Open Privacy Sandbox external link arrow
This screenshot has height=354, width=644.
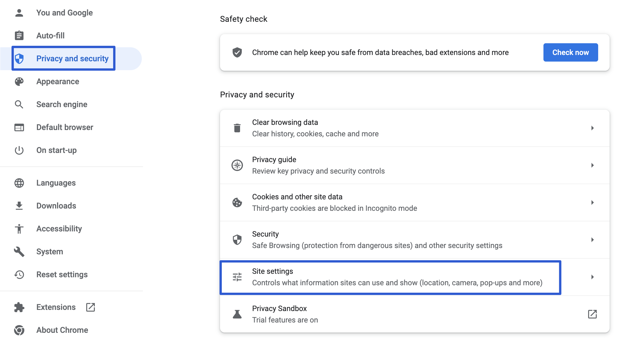[x=592, y=314]
